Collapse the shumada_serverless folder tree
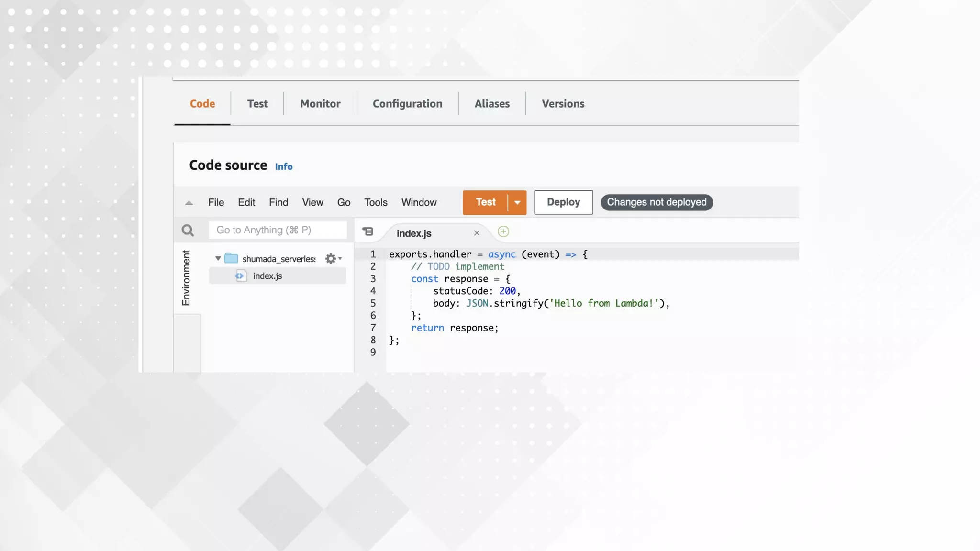980x551 pixels. tap(218, 258)
